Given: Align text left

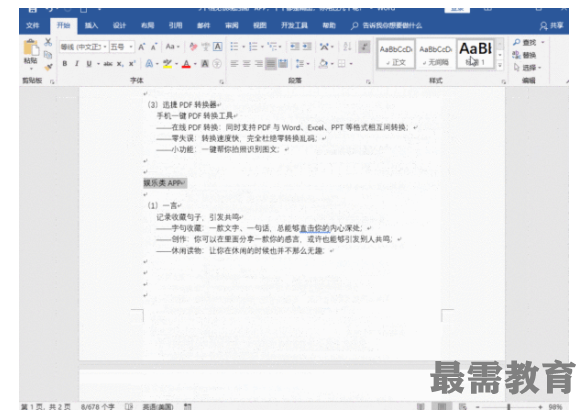Looking at the screenshot, I should (x=234, y=64).
